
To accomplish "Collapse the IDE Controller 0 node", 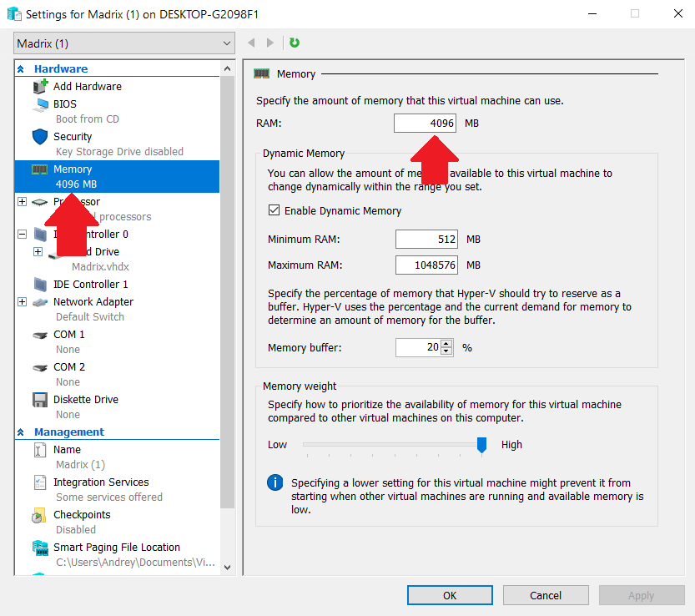I will (x=22, y=235).
